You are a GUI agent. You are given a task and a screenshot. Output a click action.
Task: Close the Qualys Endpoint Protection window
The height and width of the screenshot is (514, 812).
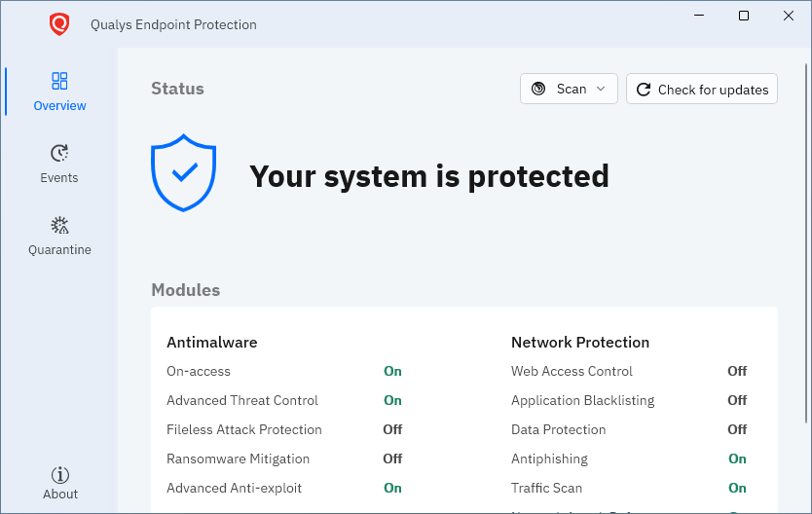pyautogui.click(x=789, y=16)
